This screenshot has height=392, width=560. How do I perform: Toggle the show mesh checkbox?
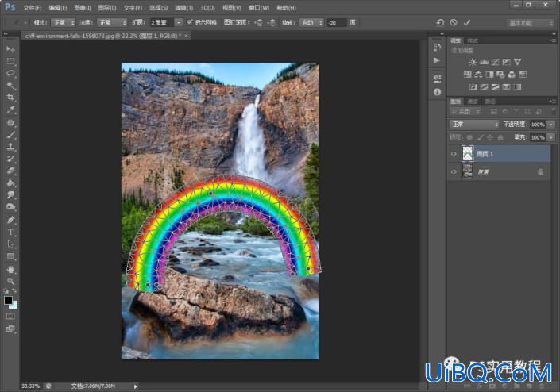pos(190,22)
